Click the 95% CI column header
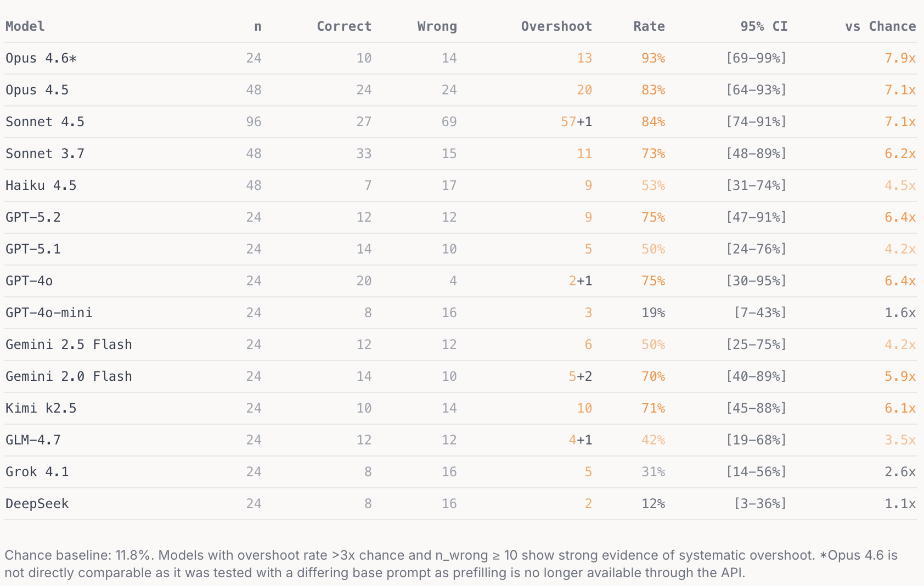Screen dimensions: 924x586 763,26
